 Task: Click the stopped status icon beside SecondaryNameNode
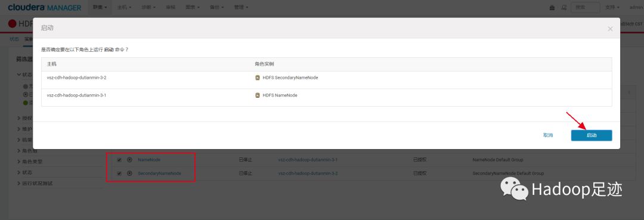click(130, 173)
